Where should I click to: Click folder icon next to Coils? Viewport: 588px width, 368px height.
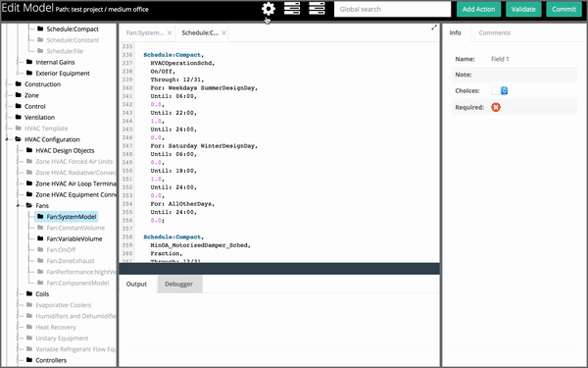click(x=29, y=293)
